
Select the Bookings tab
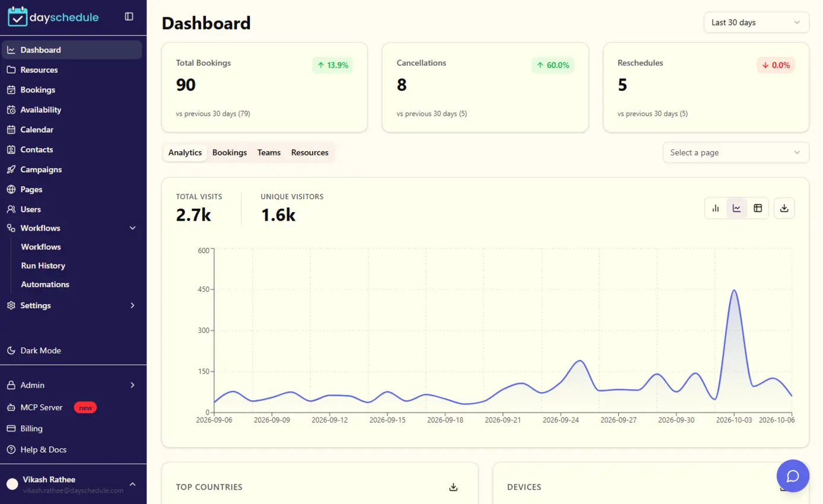point(230,152)
